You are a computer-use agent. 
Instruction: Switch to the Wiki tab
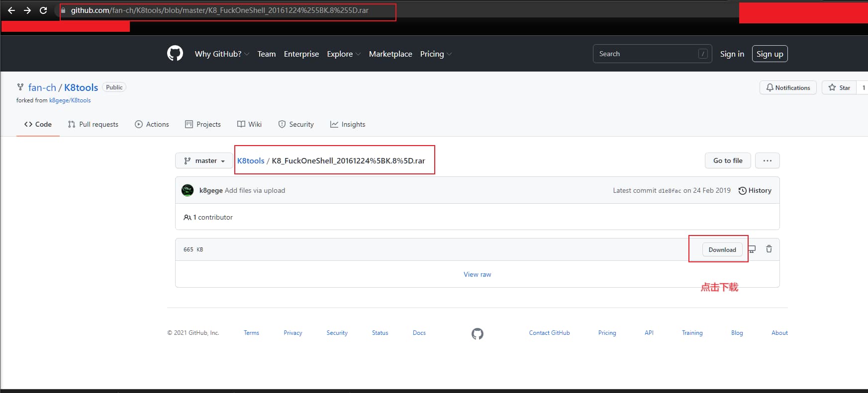pyautogui.click(x=249, y=124)
